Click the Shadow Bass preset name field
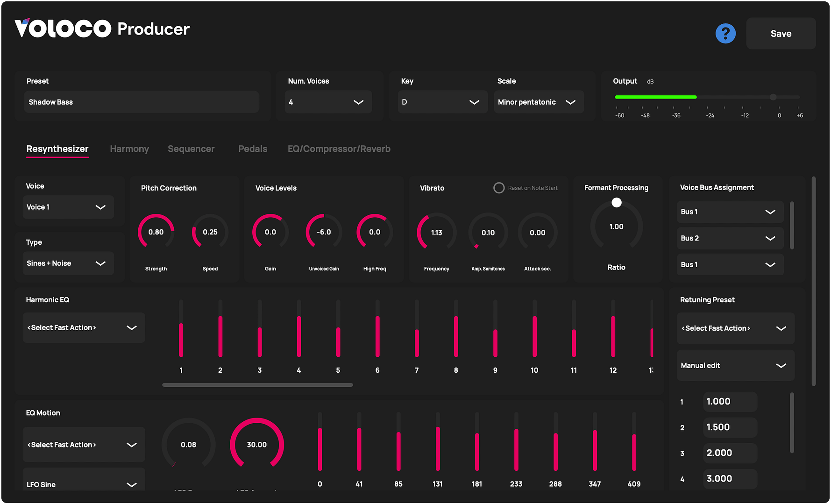The width and height of the screenshot is (831, 504). click(141, 102)
